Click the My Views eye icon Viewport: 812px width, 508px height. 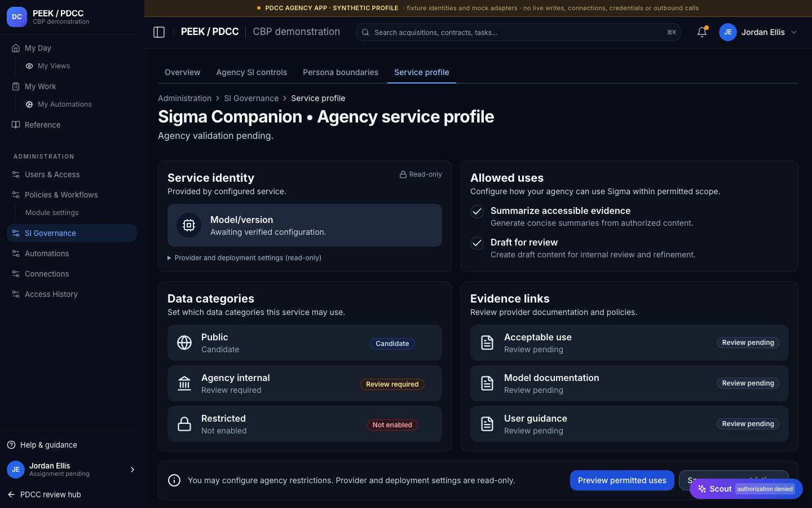pos(29,66)
